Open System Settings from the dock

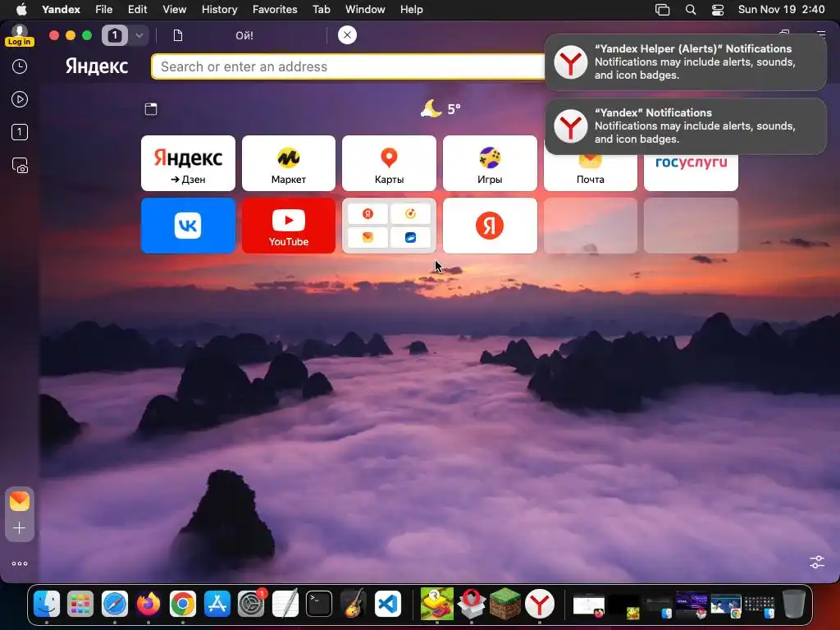point(251,605)
